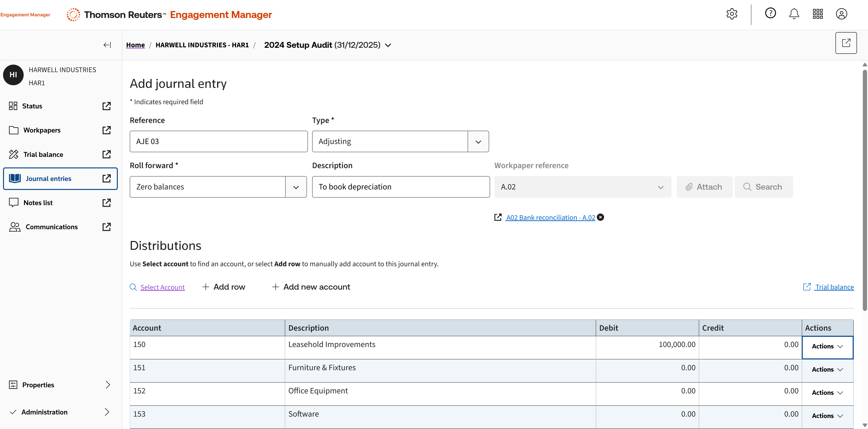Image resolution: width=868 pixels, height=429 pixels.
Task: Open the apps grid launcher icon
Action: 817,14
